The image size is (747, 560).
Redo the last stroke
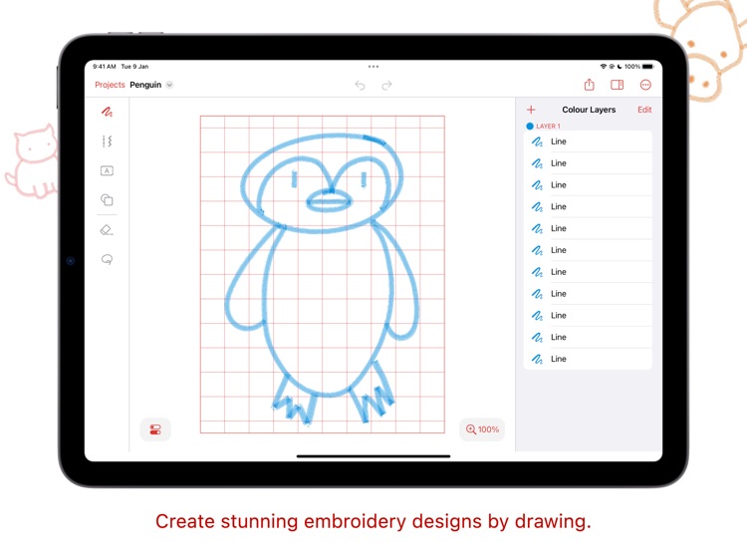386,85
